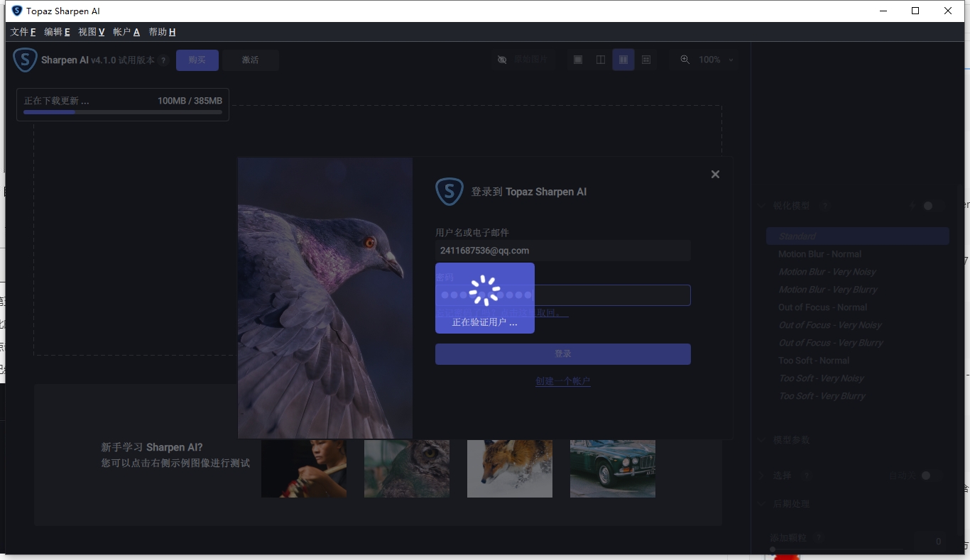Select the owl sample image

point(407,468)
